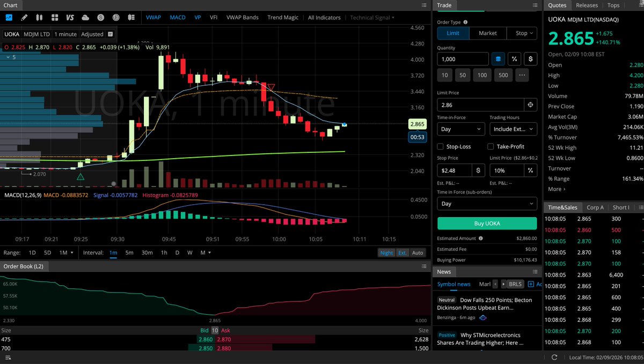Image resolution: width=644 pixels, height=364 pixels.
Task: Activate the drawing pencil tool
Action: click(x=24, y=17)
